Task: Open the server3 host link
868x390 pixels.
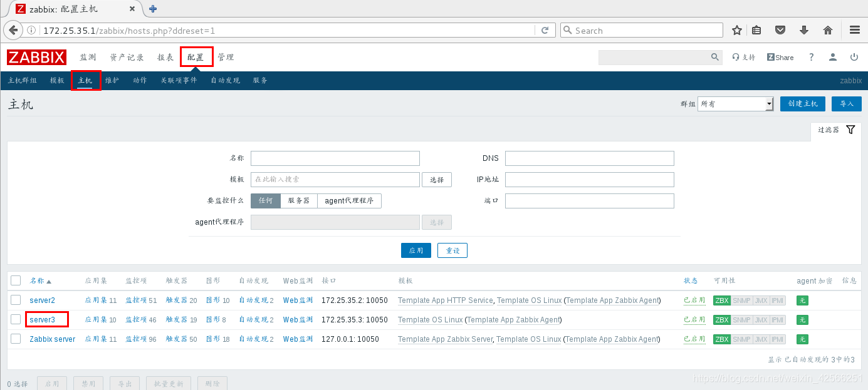Action: point(43,320)
